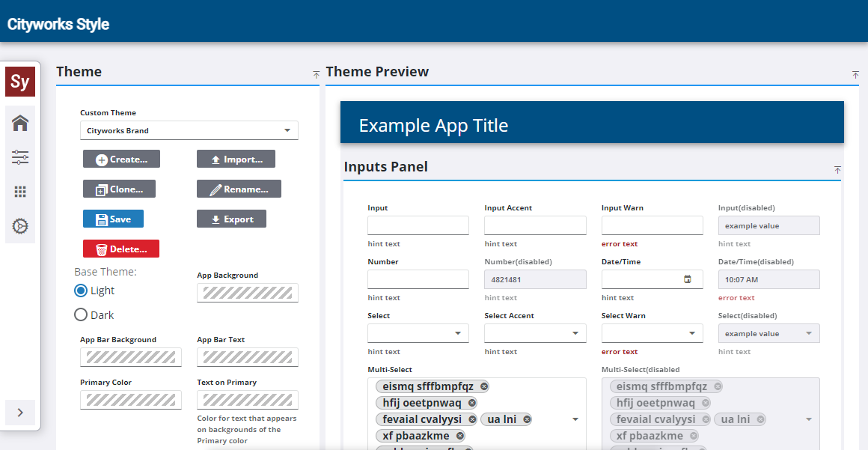Open the App Bar Text color swatch
This screenshot has width=868, height=450.
[248, 357]
